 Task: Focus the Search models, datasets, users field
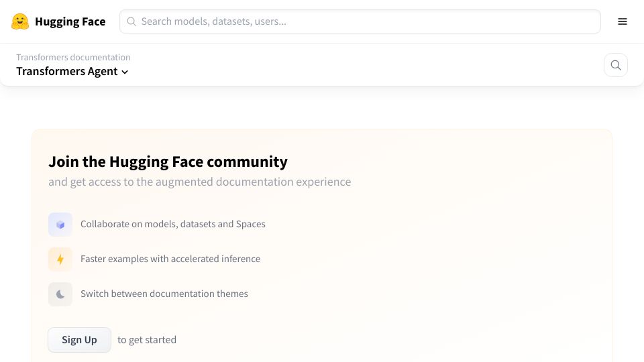pyautogui.click(x=360, y=21)
